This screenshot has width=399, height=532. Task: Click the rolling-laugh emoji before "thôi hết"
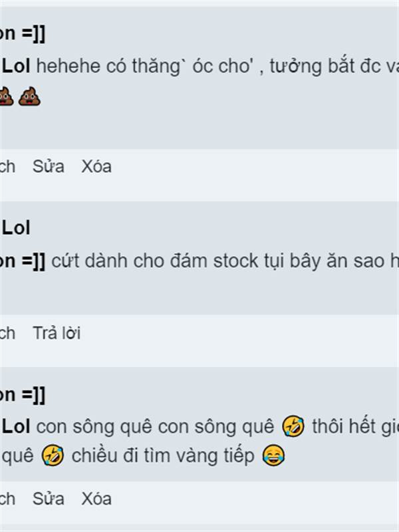coord(293,426)
